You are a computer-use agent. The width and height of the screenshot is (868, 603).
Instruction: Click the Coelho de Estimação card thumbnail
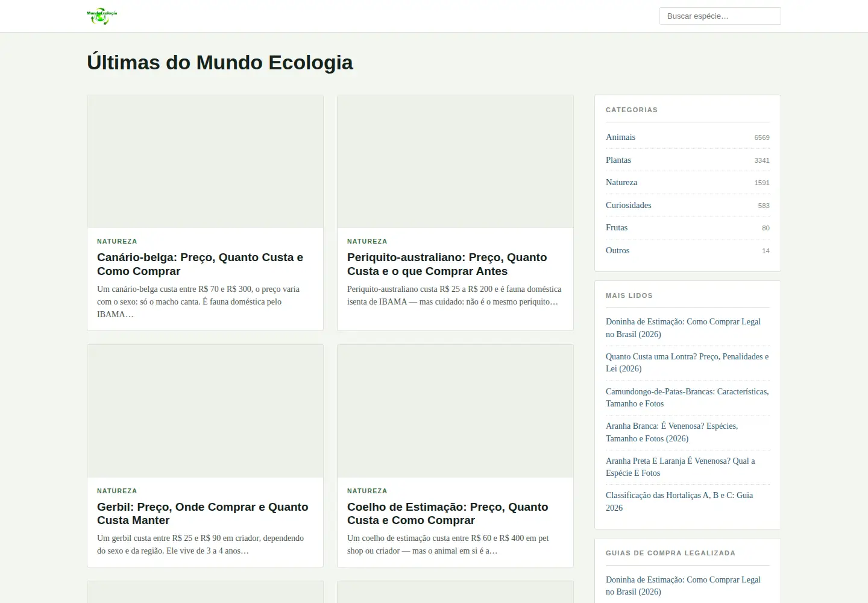[x=455, y=411]
